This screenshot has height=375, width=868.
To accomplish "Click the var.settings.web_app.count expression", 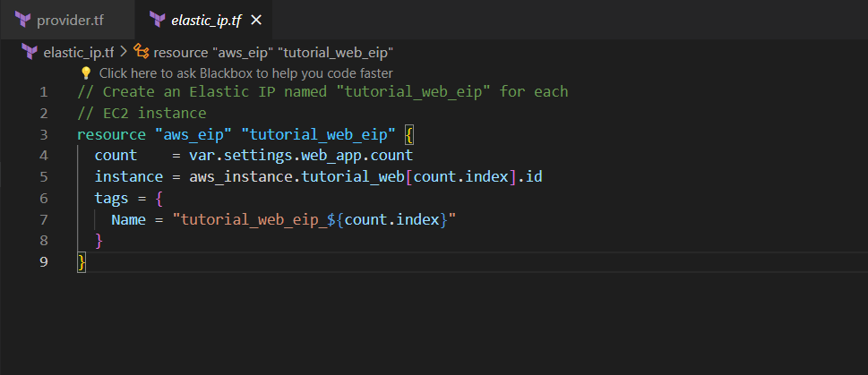I will (300, 156).
